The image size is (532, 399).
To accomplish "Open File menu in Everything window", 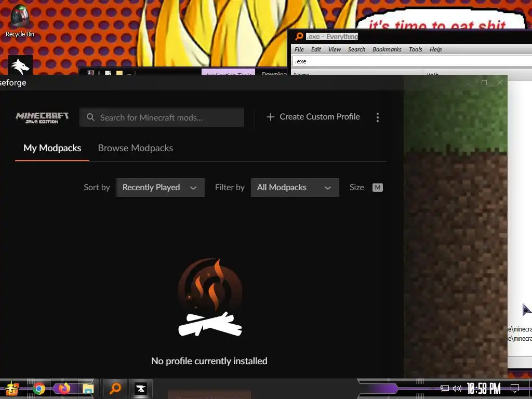I will 299,49.
